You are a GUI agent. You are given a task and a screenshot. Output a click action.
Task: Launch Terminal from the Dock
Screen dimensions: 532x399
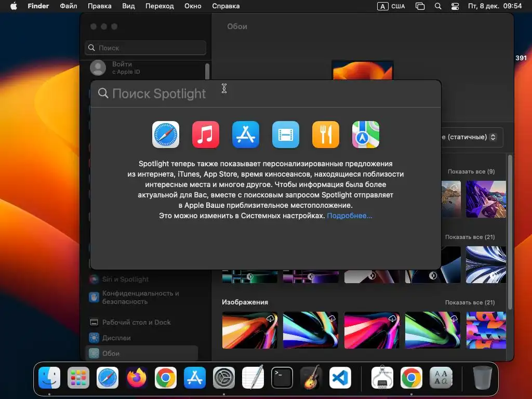pyautogui.click(x=282, y=378)
